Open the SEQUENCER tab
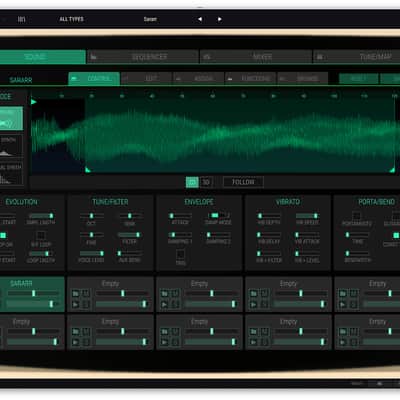This screenshot has height=400, width=400. coord(143,57)
